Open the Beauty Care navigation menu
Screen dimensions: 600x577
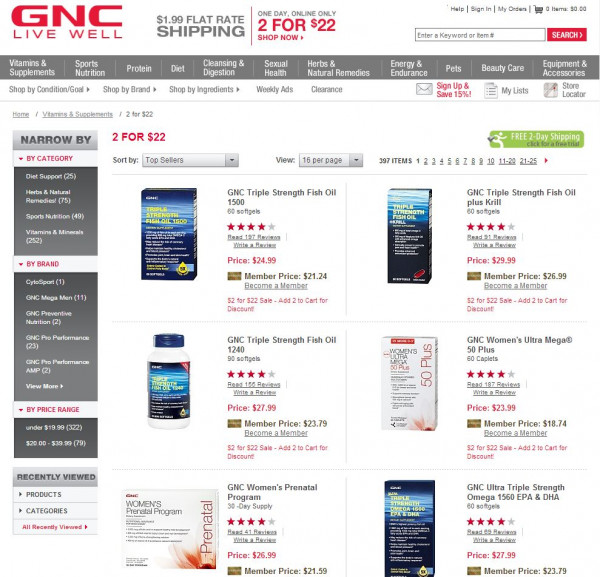pyautogui.click(x=502, y=68)
